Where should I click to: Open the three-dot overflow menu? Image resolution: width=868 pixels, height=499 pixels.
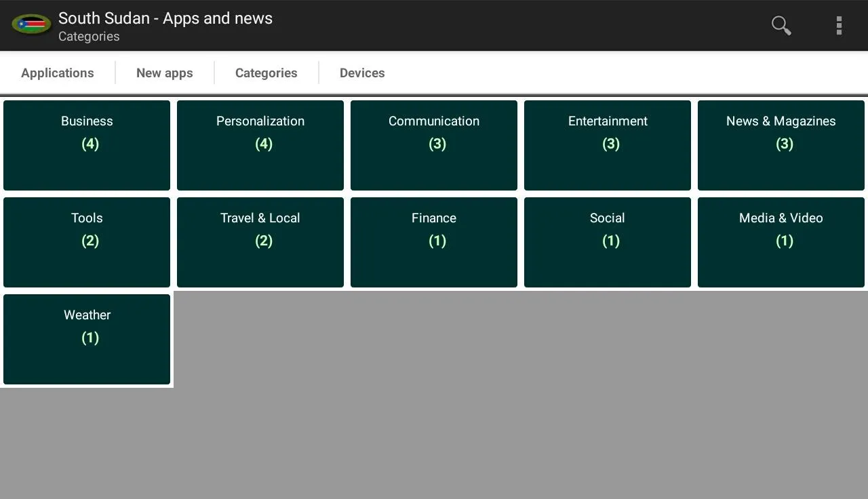[x=839, y=26]
